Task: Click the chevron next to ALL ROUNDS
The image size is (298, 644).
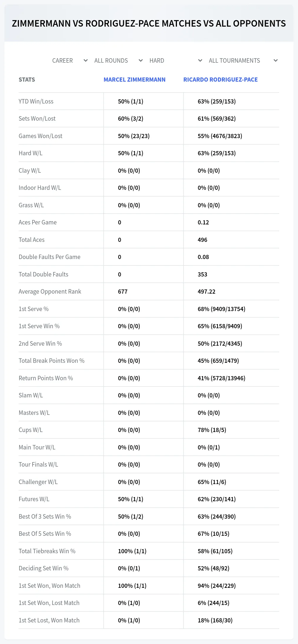Action: point(141,61)
